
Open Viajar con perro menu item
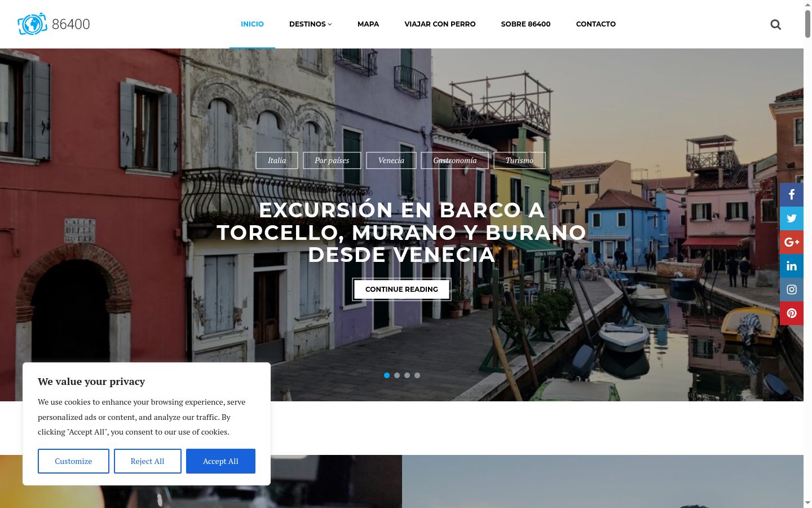pos(440,24)
